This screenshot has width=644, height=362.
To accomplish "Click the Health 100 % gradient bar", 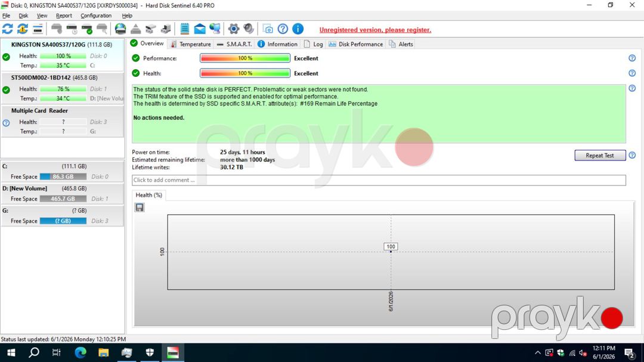I will click(245, 73).
